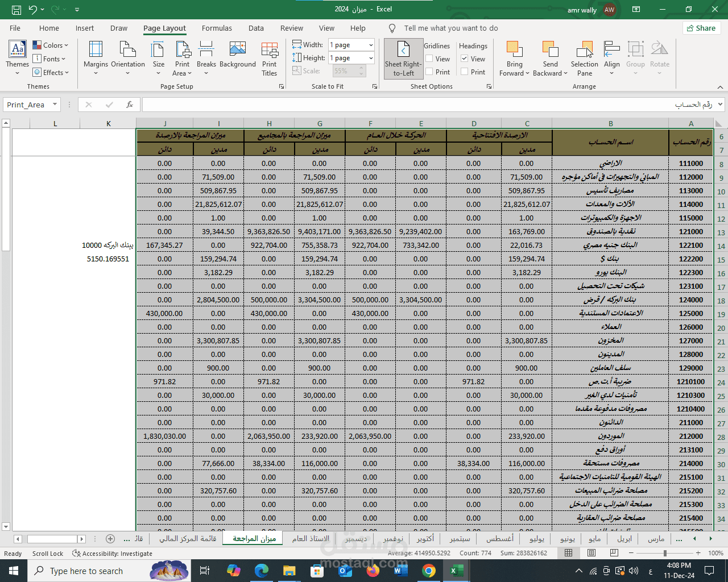Switch to Page Break Preview in status bar

(x=614, y=553)
